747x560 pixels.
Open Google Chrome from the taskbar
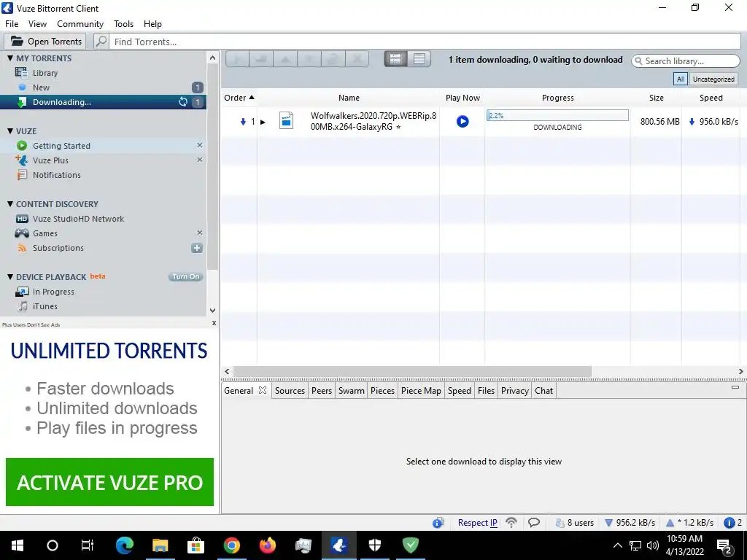tap(232, 545)
